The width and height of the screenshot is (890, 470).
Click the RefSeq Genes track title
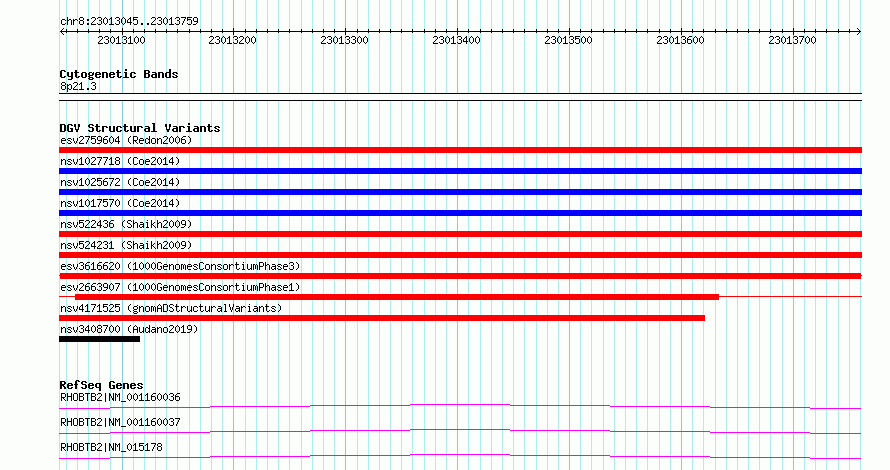[101, 385]
